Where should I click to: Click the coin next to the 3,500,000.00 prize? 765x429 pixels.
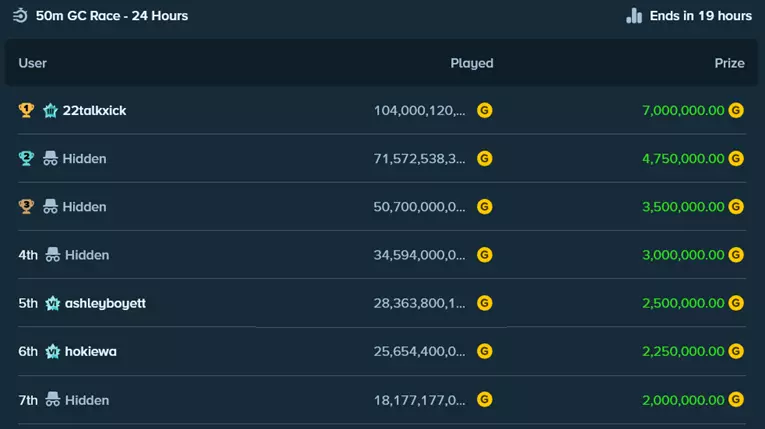pos(736,206)
